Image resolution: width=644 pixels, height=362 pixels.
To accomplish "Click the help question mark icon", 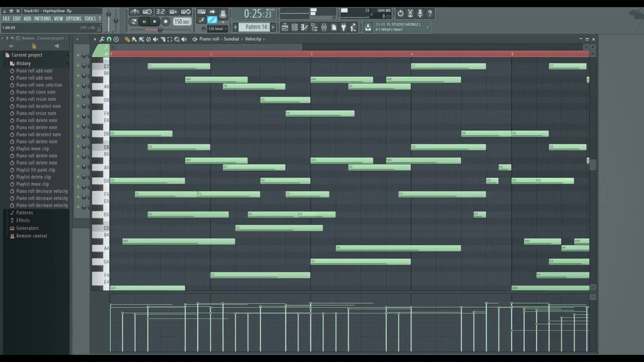I will tap(430, 14).
